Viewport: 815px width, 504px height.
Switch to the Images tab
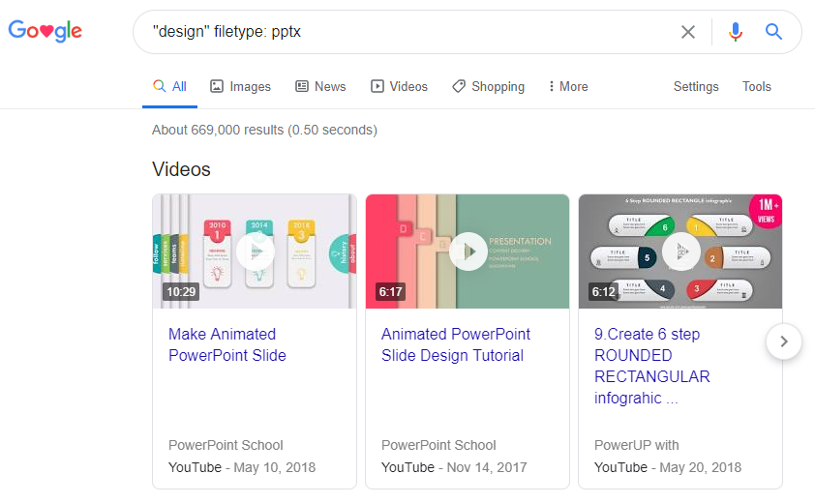click(240, 86)
